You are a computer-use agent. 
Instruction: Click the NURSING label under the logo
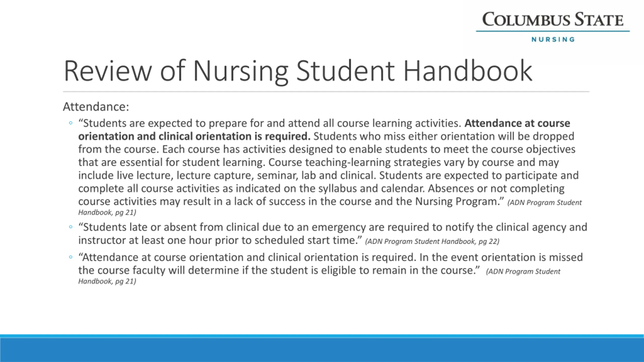[553, 39]
